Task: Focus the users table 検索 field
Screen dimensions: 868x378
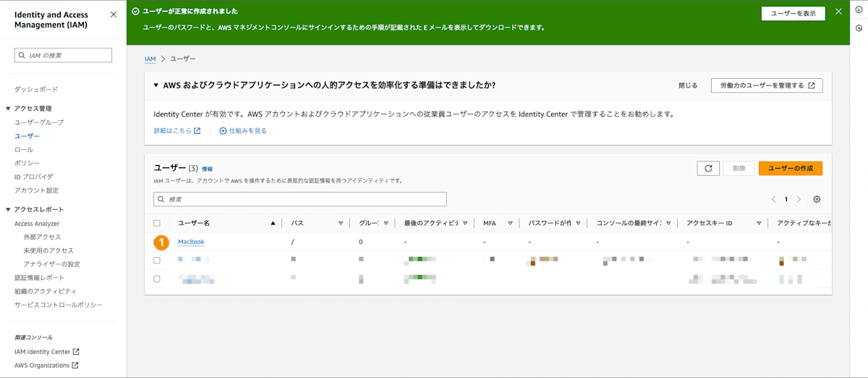Action: point(300,199)
